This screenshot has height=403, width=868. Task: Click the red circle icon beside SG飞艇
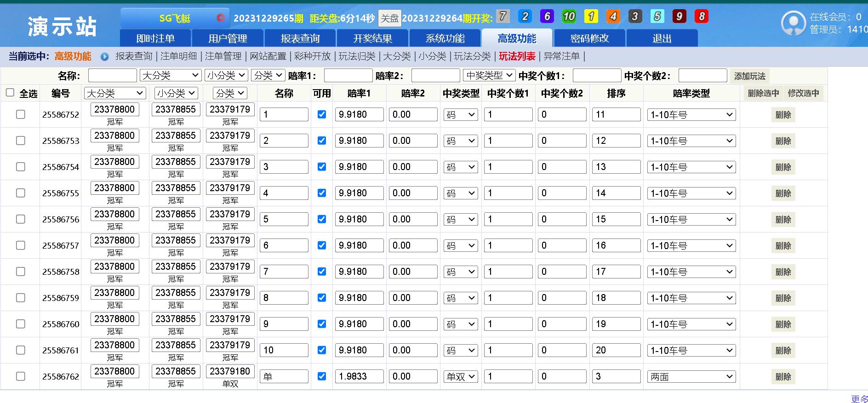coord(221,18)
